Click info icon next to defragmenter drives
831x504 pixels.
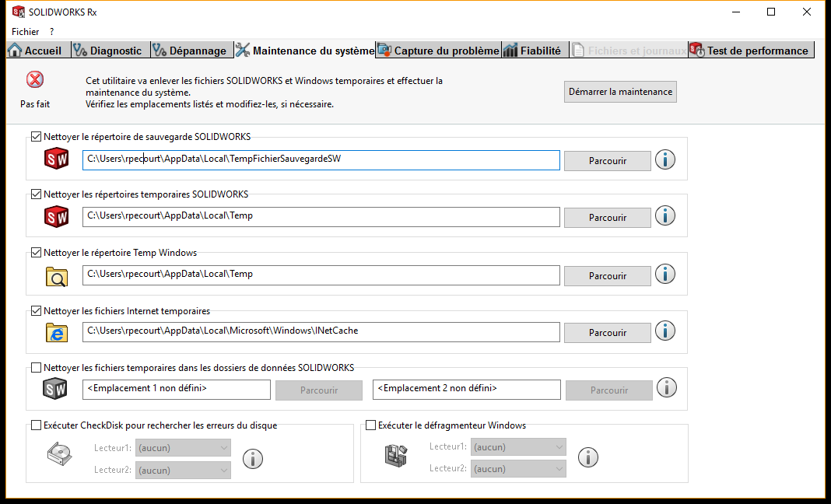(588, 457)
